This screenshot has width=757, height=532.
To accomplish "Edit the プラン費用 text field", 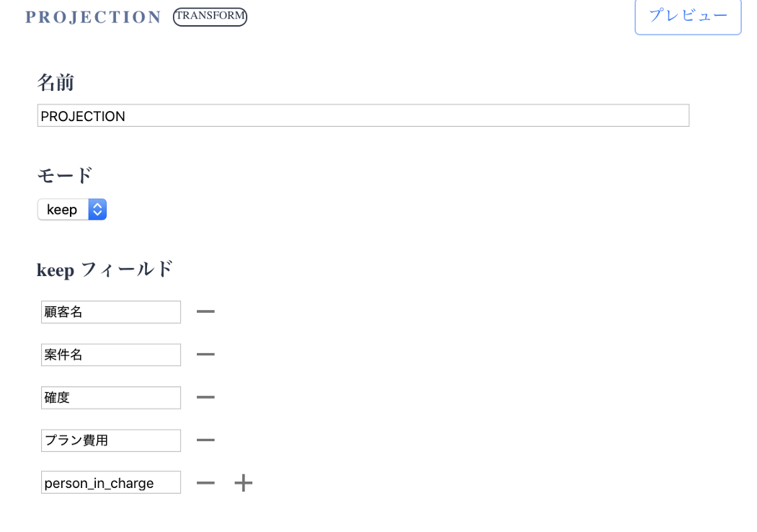I will pos(111,440).
